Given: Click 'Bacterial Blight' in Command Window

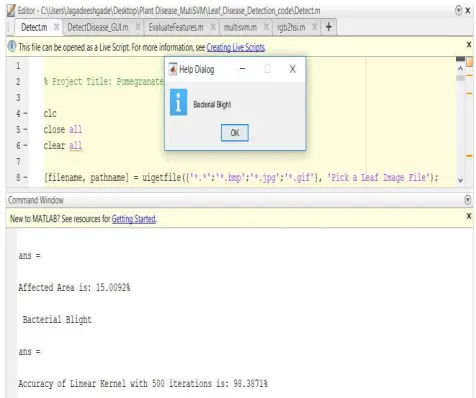Looking at the screenshot, I should [x=57, y=319].
